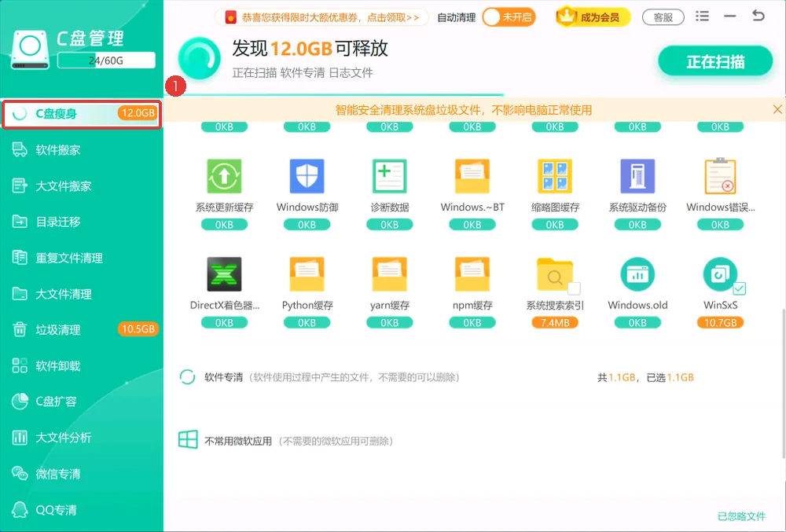This screenshot has height=532, width=786.
Task: Select 大文件清理 in sidebar
Action: [x=82, y=294]
